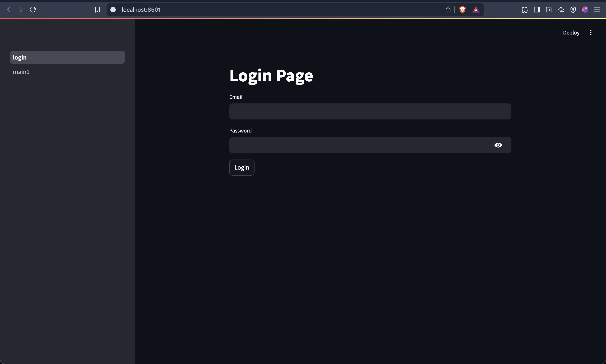
Task: Open Brave Shields lion icon
Action: click(x=462, y=10)
